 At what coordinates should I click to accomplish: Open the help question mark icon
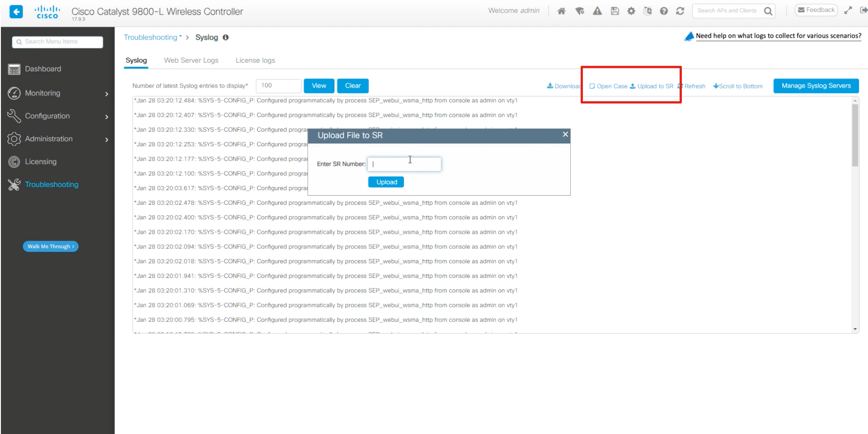[664, 11]
